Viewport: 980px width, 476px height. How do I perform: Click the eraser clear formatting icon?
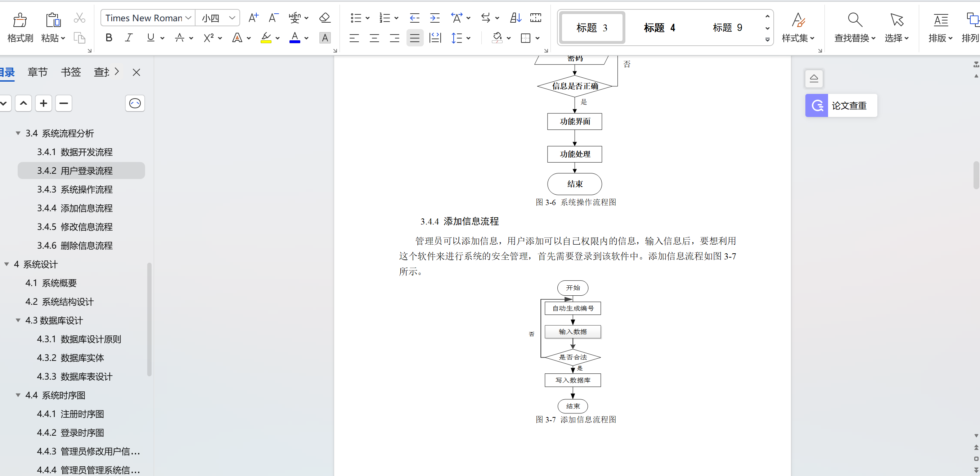[x=324, y=18]
